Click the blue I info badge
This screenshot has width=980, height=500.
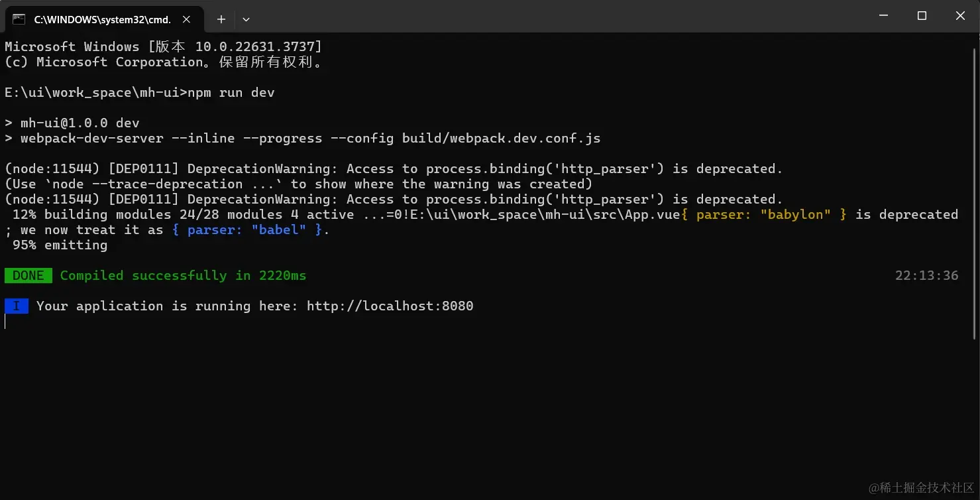click(x=17, y=306)
